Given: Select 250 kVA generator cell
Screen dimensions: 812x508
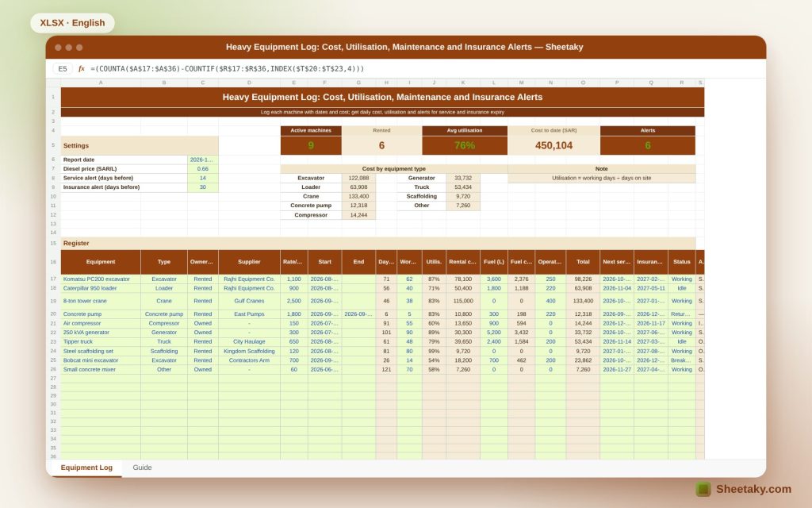Looking at the screenshot, I should click(101, 333).
